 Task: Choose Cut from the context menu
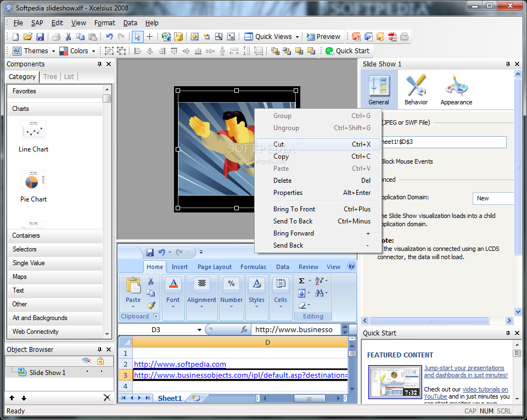[x=318, y=144]
